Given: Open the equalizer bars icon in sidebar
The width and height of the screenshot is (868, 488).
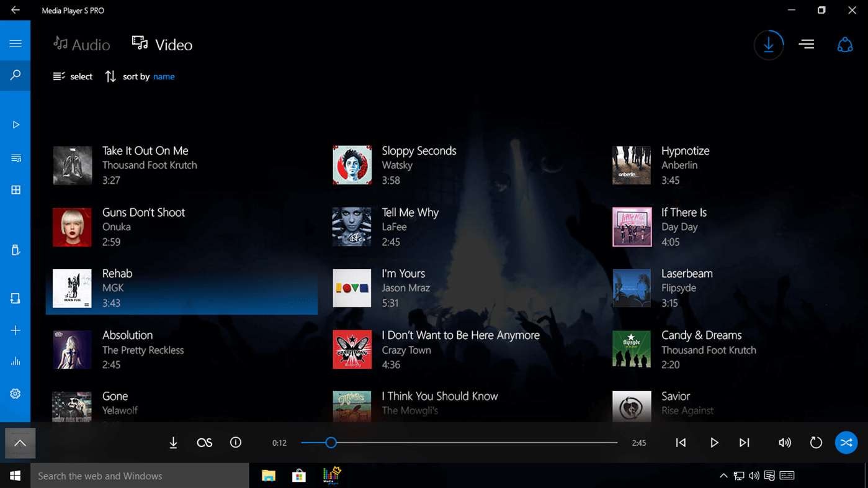Looking at the screenshot, I should pos(16,361).
